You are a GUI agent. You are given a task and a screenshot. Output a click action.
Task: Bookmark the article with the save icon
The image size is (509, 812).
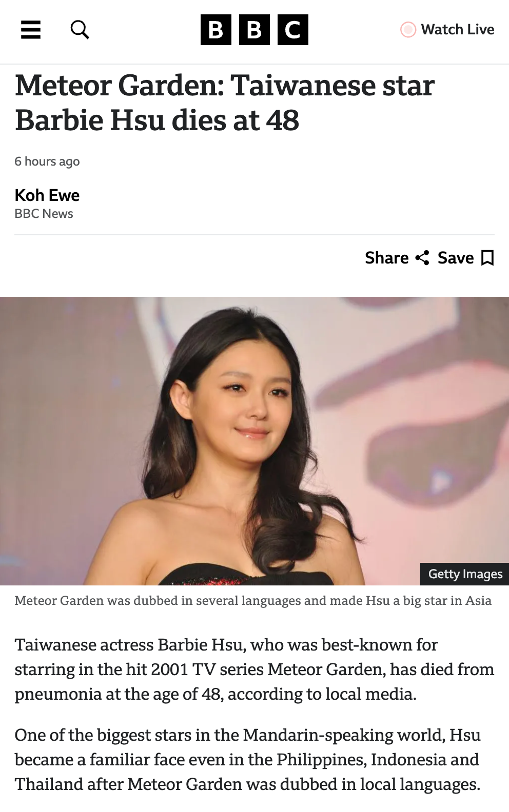(487, 258)
